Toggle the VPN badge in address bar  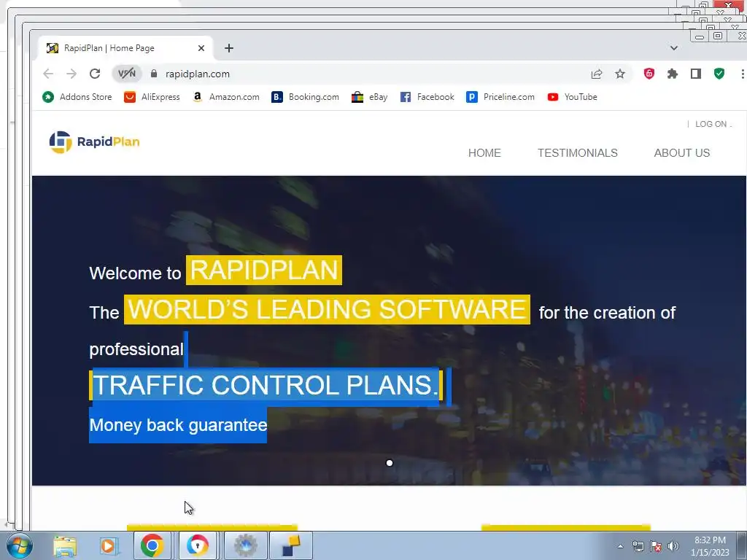click(127, 74)
